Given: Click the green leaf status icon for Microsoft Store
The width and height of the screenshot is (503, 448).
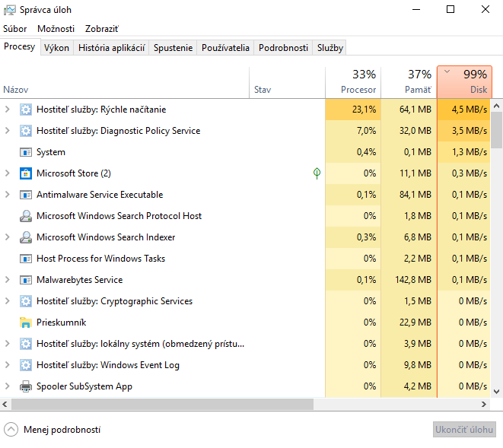Looking at the screenshot, I should pyautogui.click(x=317, y=173).
